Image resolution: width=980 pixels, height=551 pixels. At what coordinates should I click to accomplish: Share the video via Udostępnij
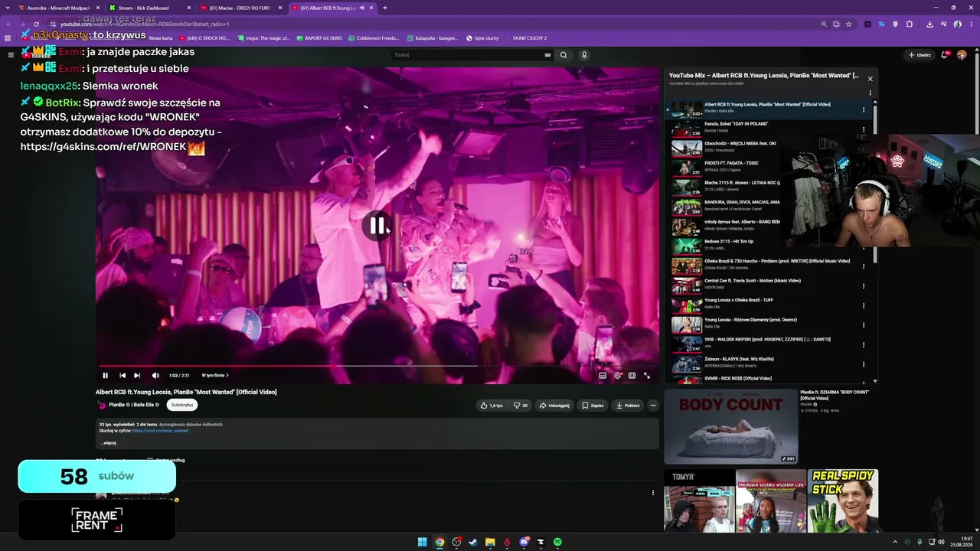pyautogui.click(x=554, y=406)
